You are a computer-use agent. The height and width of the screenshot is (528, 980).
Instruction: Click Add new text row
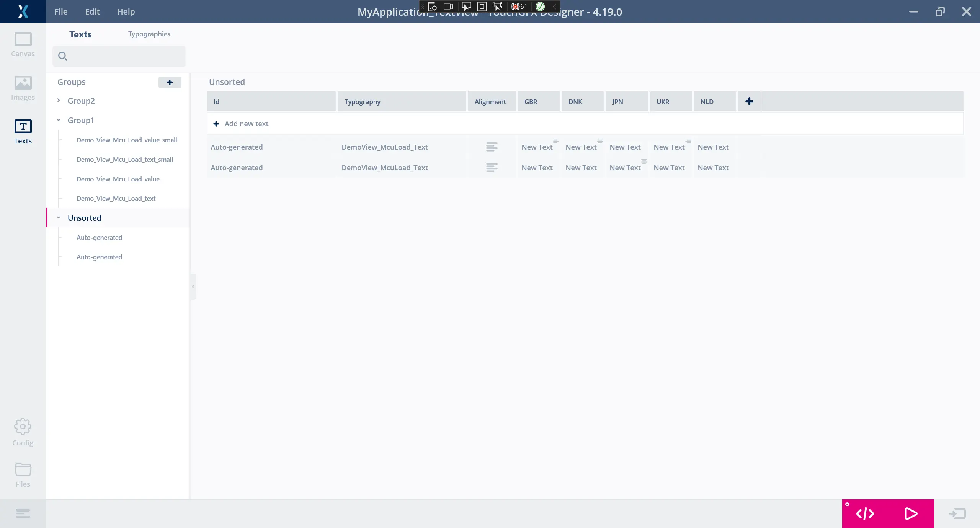(x=247, y=124)
